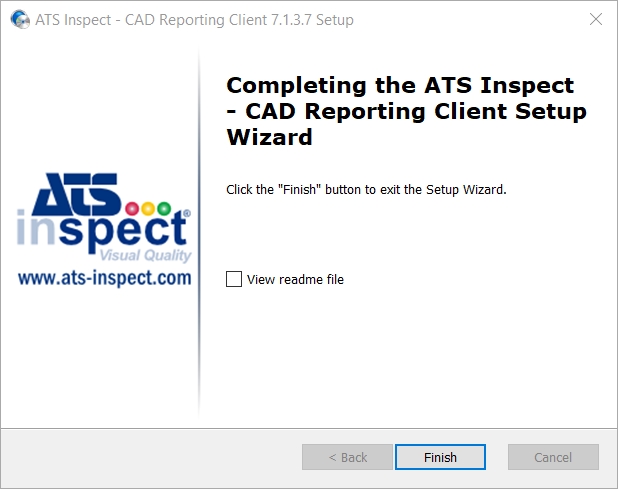Enable the View readme file checkbox

coord(234,279)
